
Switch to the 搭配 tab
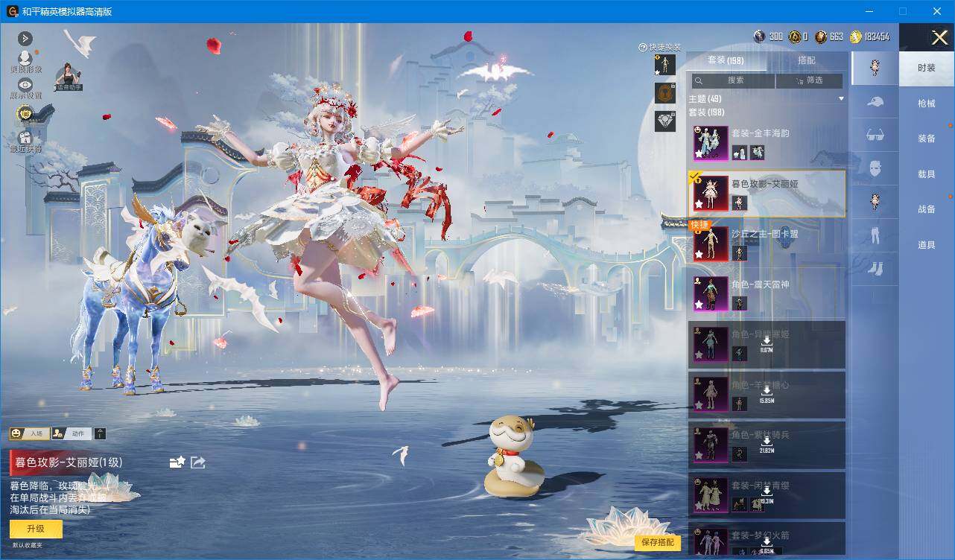(806, 60)
